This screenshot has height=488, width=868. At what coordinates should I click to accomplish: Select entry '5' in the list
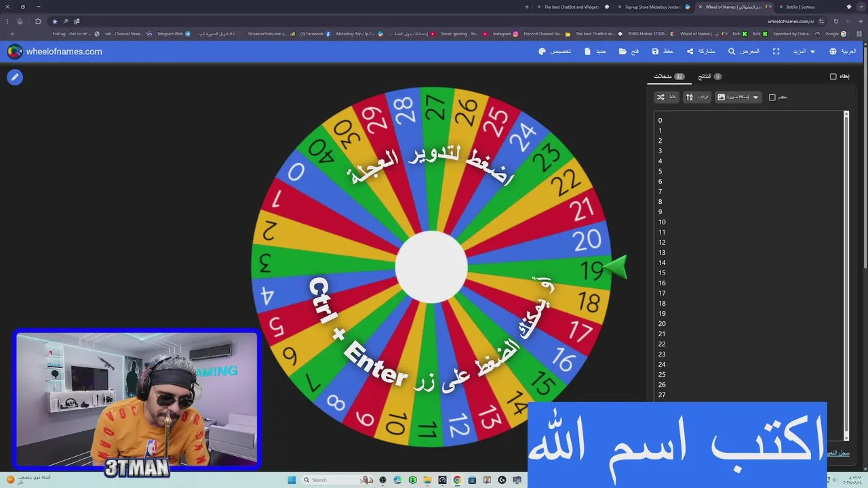coord(660,171)
